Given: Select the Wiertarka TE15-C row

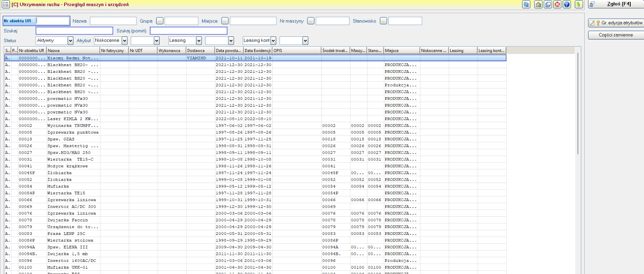Looking at the screenshot, I should pos(255,159).
